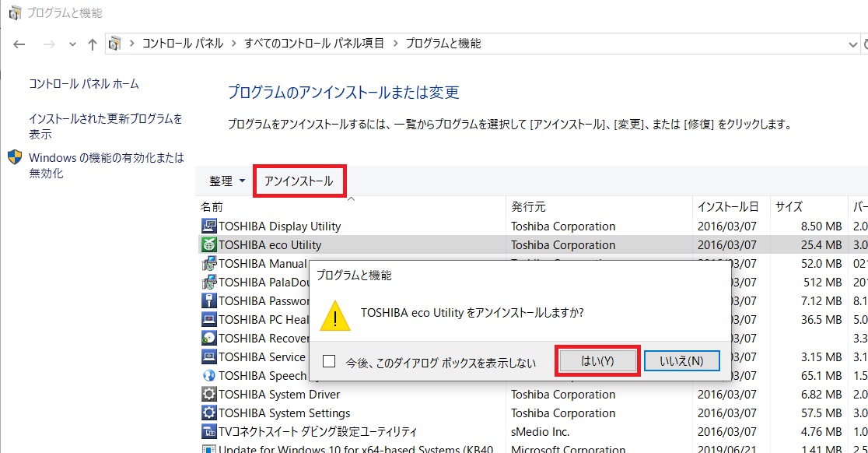The height and width of the screenshot is (453, 868).
Task: Click the 4.76 MB size cell
Action: [x=821, y=431]
